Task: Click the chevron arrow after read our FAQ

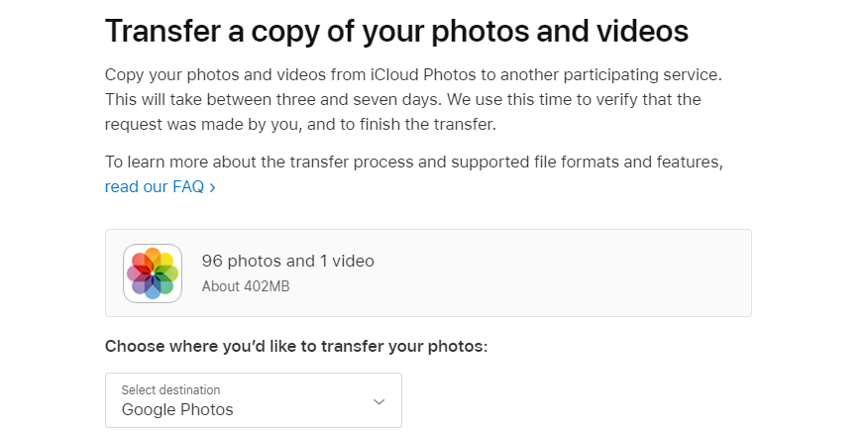Action: tap(213, 187)
